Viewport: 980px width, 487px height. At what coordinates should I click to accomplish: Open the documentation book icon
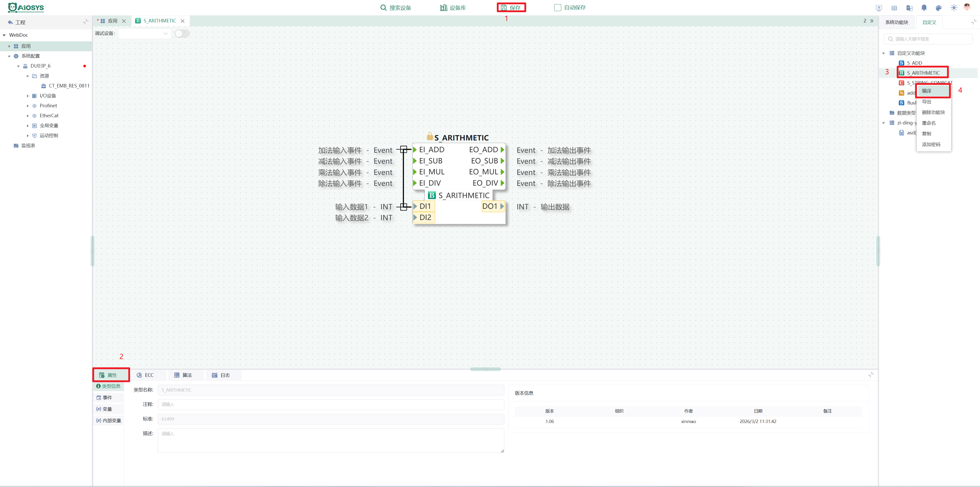coord(894,8)
